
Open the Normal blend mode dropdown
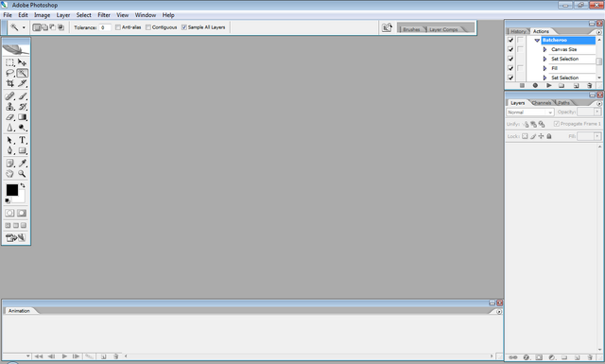(529, 113)
